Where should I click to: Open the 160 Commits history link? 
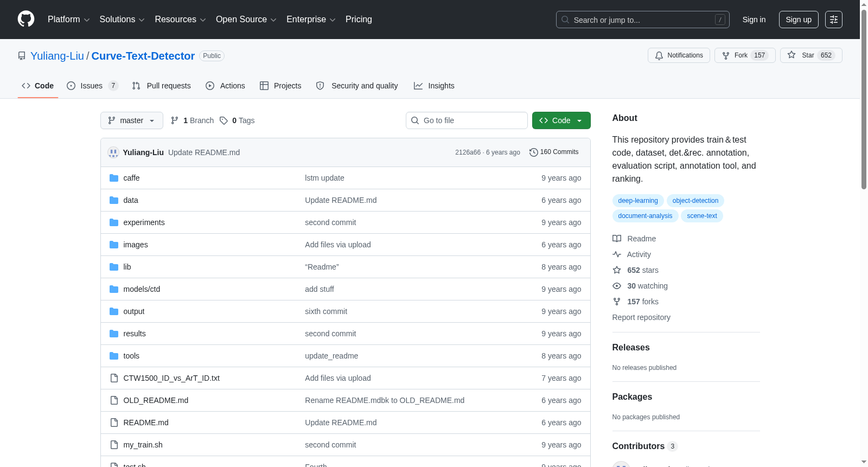pos(554,152)
